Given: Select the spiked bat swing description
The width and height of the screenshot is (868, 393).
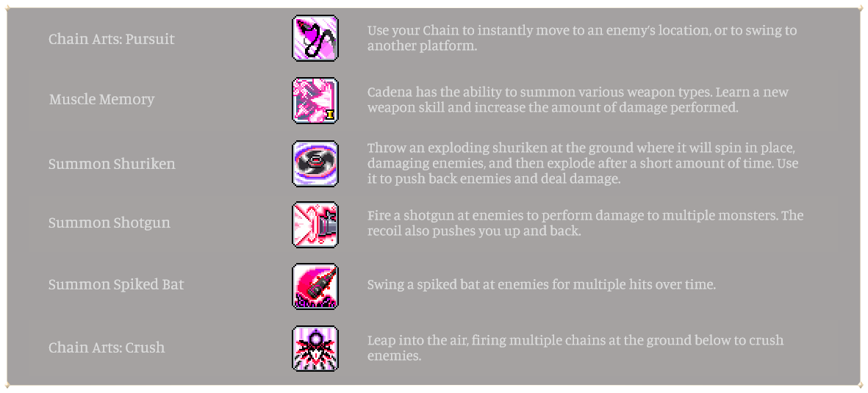Looking at the screenshot, I should [x=542, y=286].
